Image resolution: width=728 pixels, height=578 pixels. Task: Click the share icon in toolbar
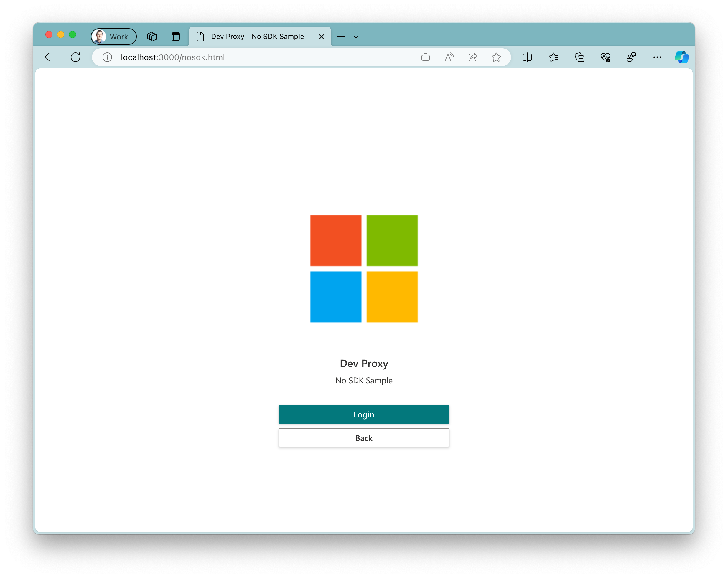click(x=473, y=57)
